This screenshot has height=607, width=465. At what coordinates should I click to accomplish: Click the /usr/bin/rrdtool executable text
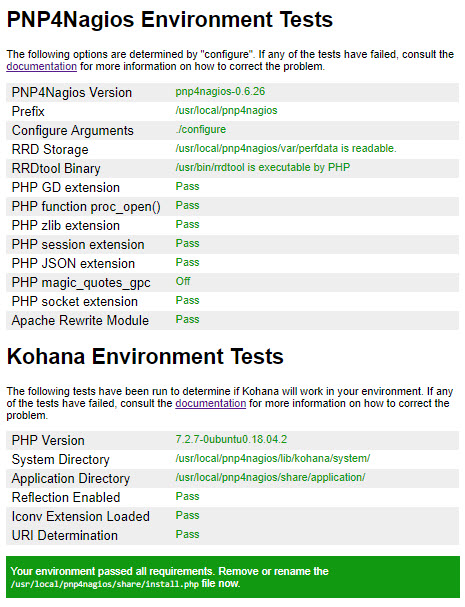263,167
